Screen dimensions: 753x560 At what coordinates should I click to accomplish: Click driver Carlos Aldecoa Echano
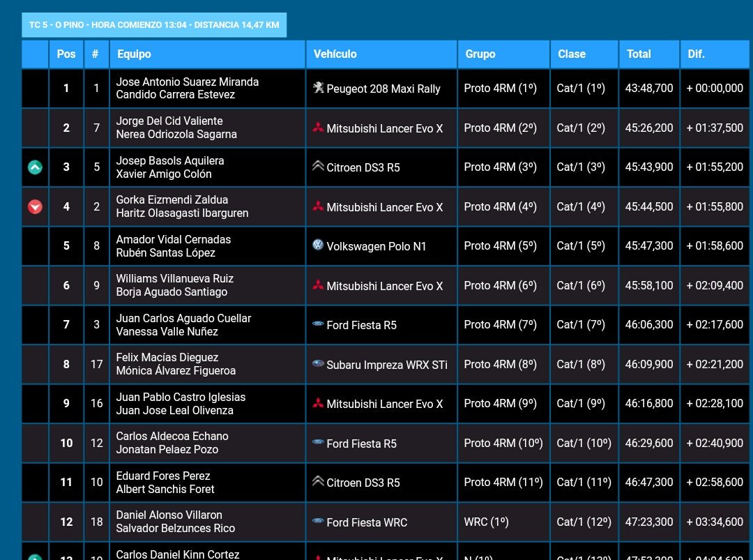(x=172, y=436)
